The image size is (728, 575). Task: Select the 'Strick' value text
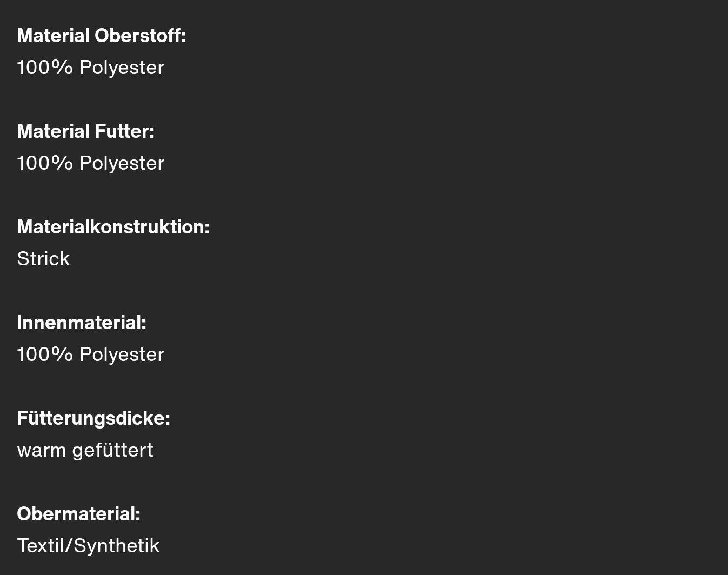coord(43,259)
